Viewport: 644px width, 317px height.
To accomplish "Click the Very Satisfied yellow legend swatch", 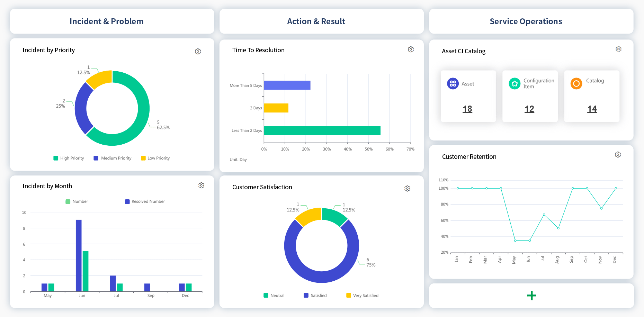I will tap(348, 296).
